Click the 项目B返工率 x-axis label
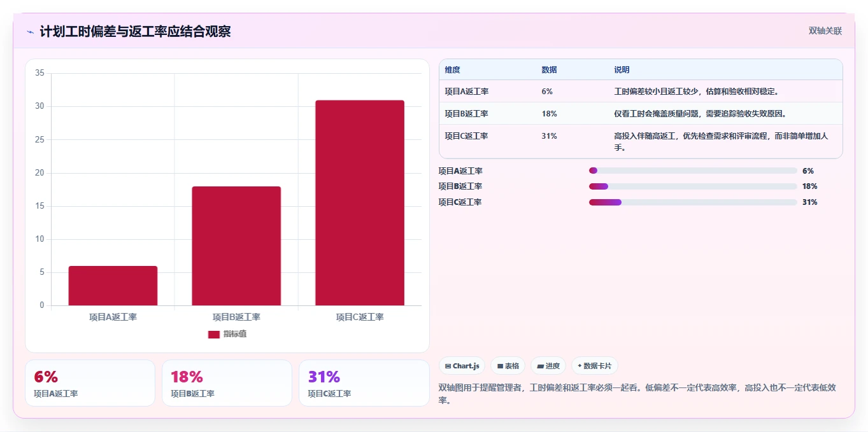The image size is (868, 432). point(236,317)
